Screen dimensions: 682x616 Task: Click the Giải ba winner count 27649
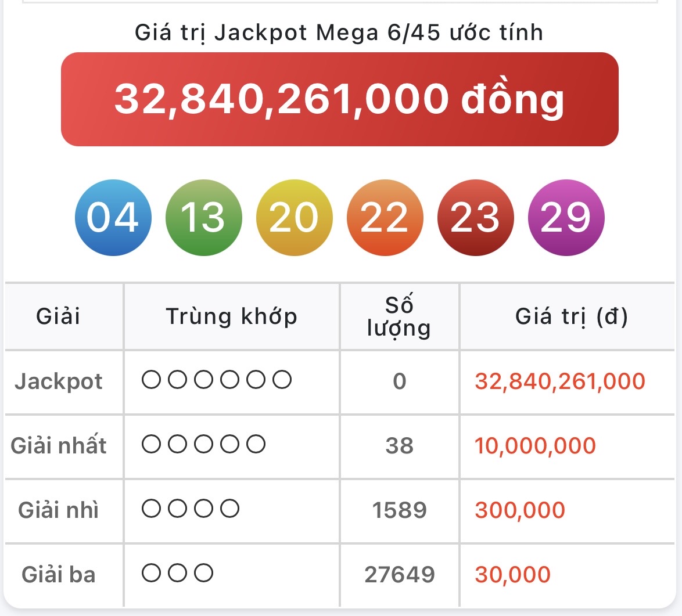point(399,575)
